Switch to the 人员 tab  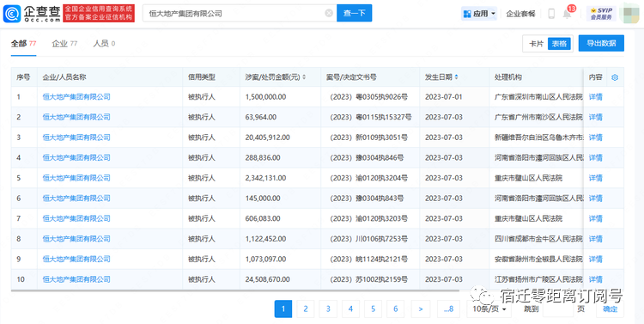(x=104, y=44)
